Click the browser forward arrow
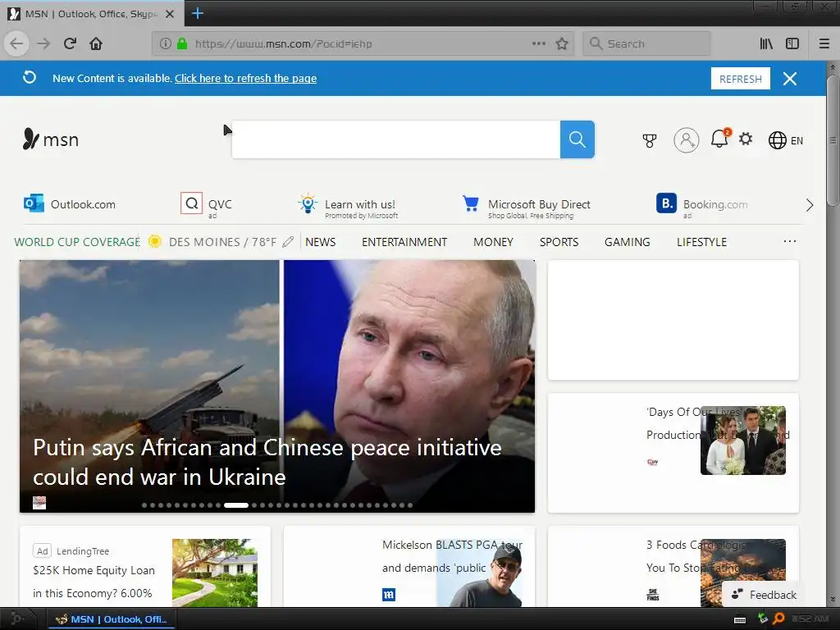840x630 pixels. pyautogui.click(x=43, y=43)
